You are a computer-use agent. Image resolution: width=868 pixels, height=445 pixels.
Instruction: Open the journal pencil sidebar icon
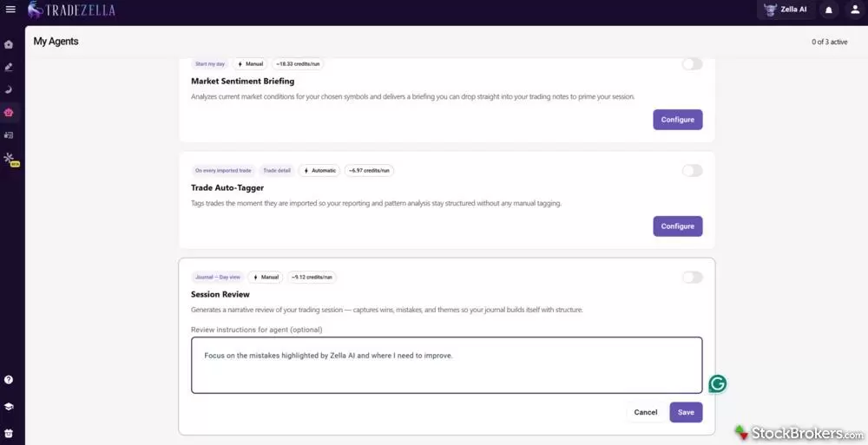pos(9,67)
